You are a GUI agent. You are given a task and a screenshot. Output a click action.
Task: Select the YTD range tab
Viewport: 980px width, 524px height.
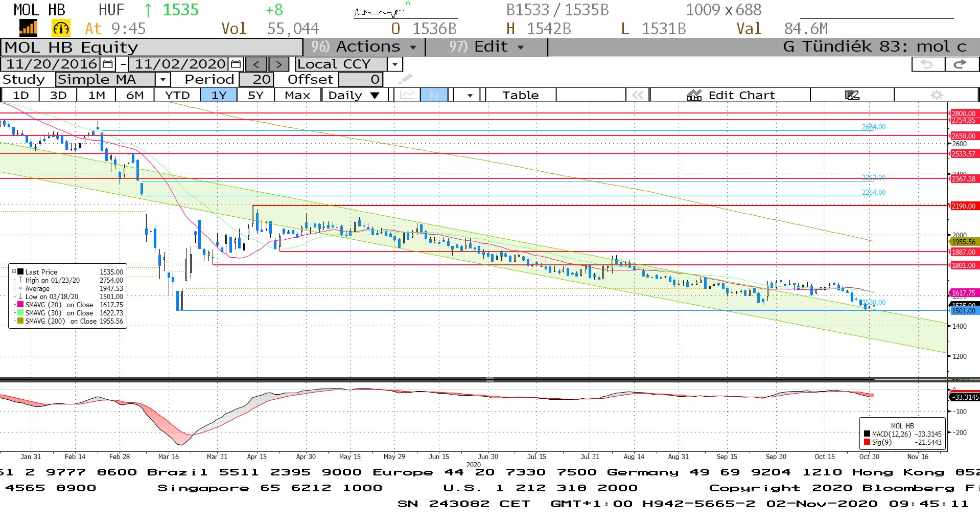tap(177, 95)
